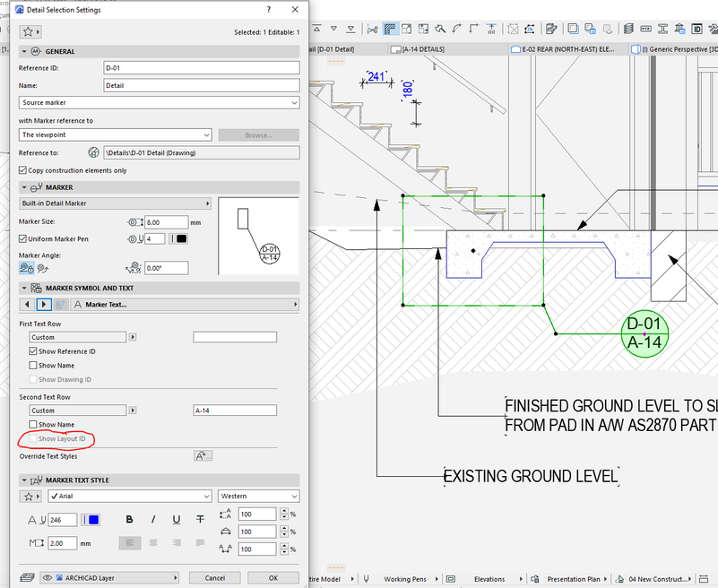Apply Underline formatting
The width and height of the screenshot is (718, 588).
(177, 519)
